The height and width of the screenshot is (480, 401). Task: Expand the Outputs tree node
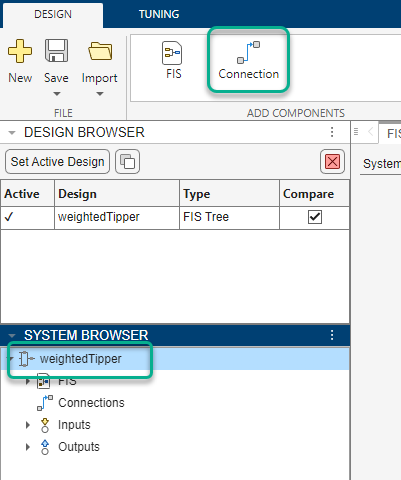28,447
